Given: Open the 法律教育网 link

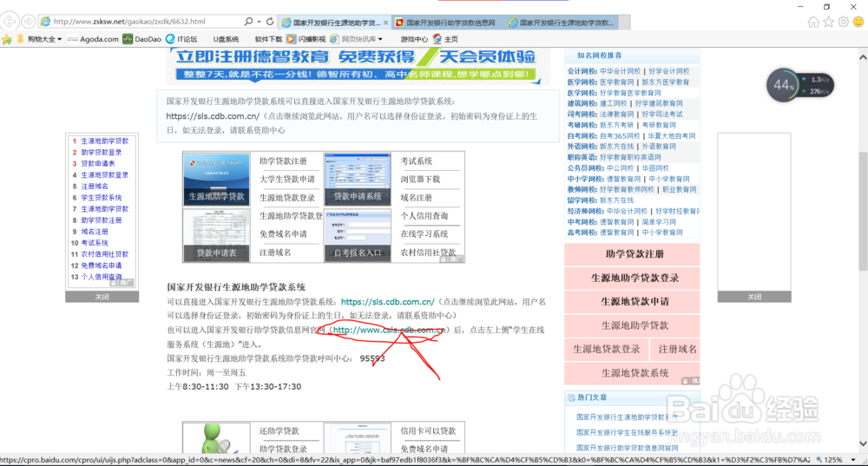Looking at the screenshot, I should click(x=616, y=115).
